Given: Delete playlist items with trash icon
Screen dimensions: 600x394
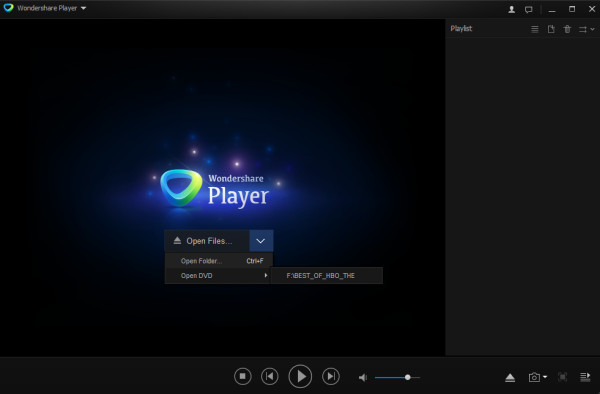Looking at the screenshot, I should click(x=567, y=29).
